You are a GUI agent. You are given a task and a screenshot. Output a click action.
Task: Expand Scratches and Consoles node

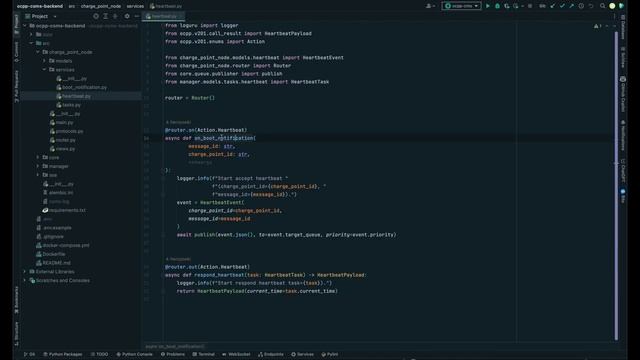pos(25,280)
